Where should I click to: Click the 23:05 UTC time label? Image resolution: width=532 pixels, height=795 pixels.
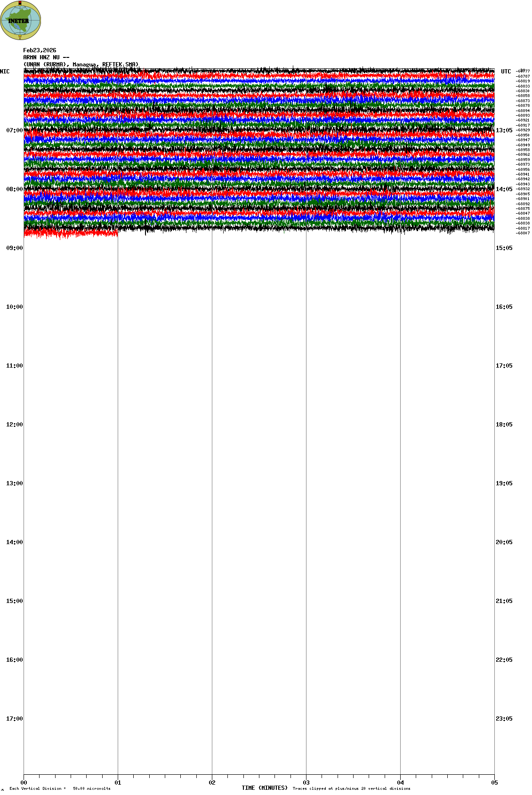[x=504, y=719]
